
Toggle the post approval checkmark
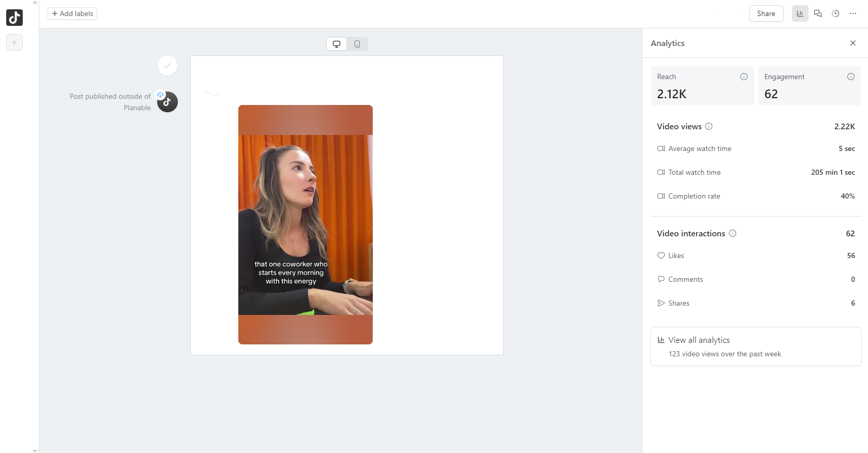[167, 66]
